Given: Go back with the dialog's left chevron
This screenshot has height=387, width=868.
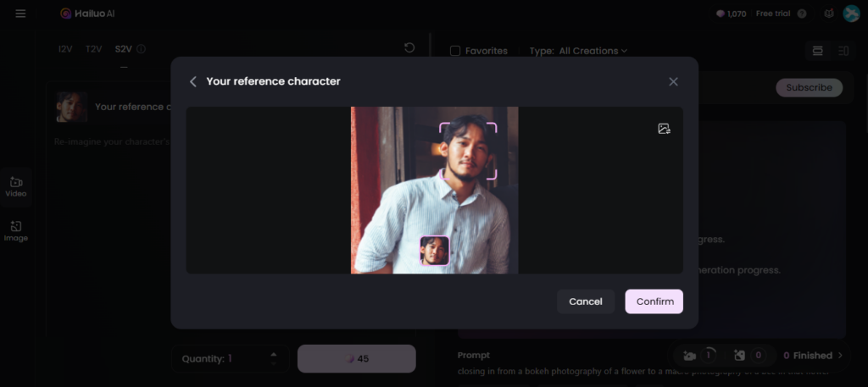Looking at the screenshot, I should pyautogui.click(x=193, y=82).
